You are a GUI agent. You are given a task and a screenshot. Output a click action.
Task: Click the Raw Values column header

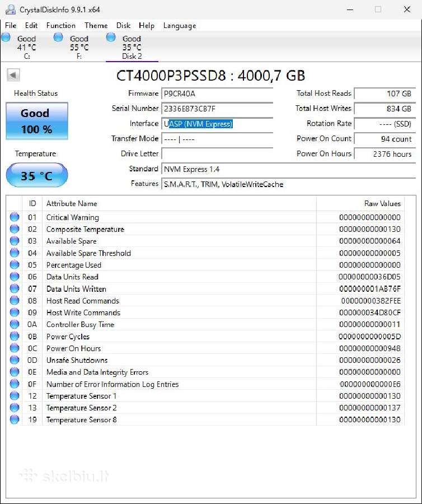pyautogui.click(x=360, y=203)
